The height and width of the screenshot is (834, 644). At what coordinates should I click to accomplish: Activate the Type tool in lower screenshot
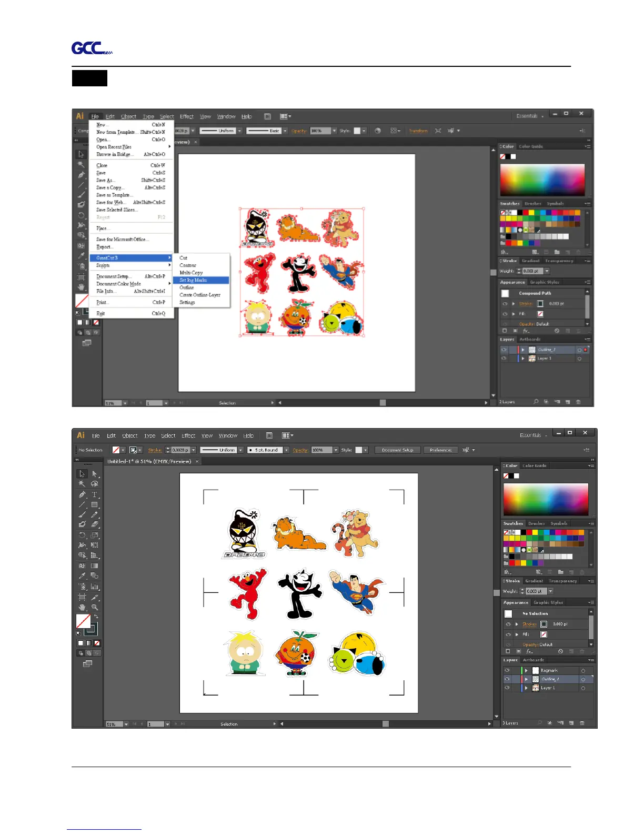[95, 494]
